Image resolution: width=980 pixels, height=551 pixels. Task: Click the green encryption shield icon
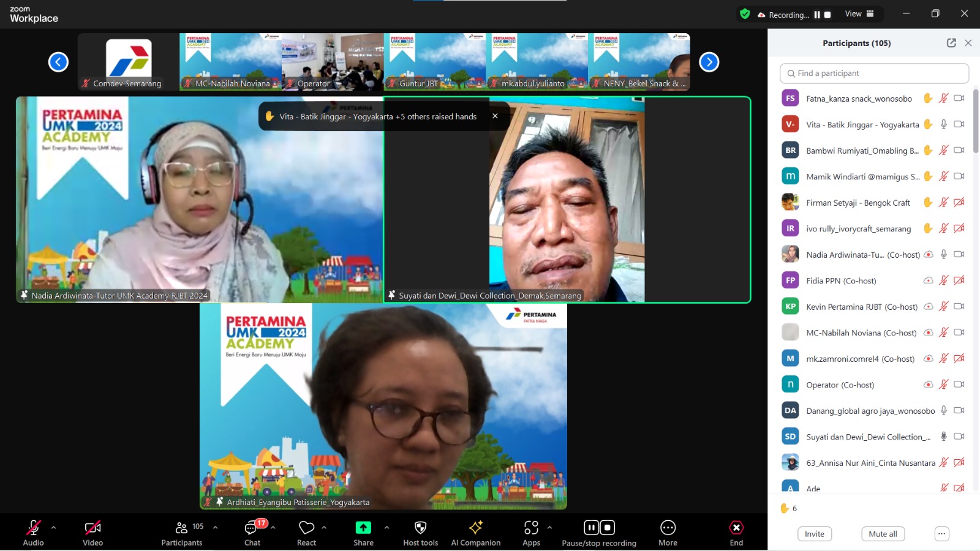pyautogui.click(x=745, y=14)
